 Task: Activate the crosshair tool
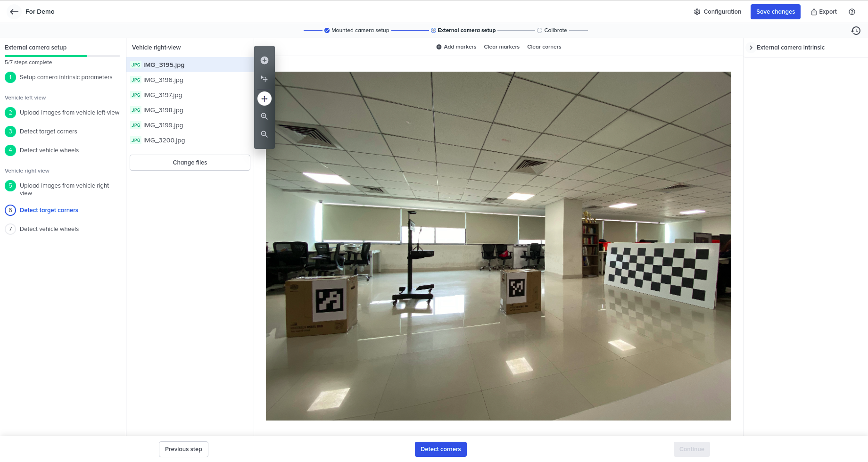tap(265, 99)
